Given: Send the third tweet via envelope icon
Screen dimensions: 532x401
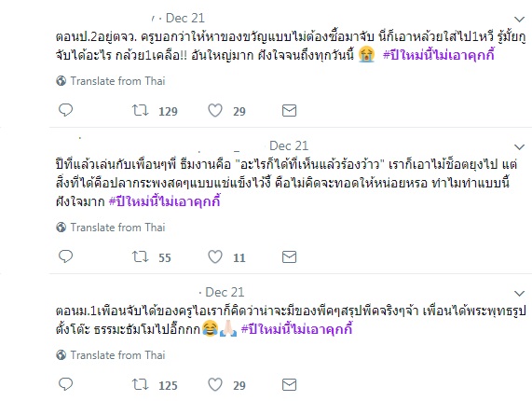Looking at the screenshot, I should pyautogui.click(x=289, y=385).
